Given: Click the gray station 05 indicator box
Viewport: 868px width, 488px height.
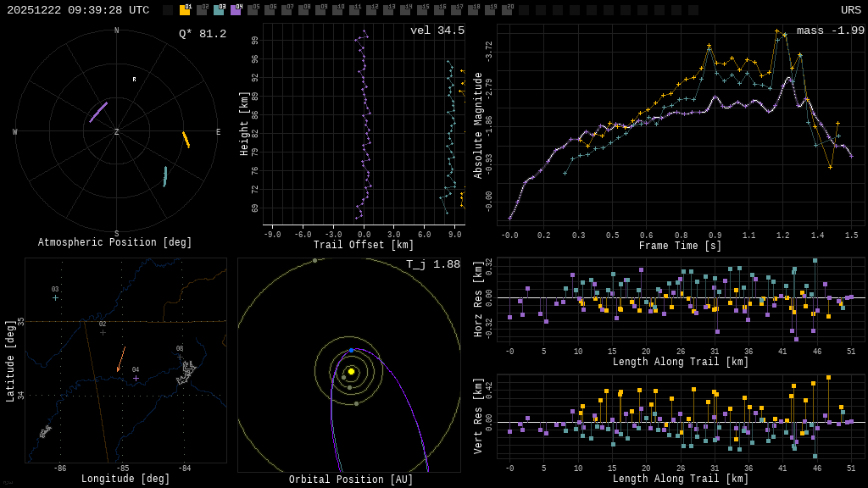Looking at the screenshot, I should 253,10.
